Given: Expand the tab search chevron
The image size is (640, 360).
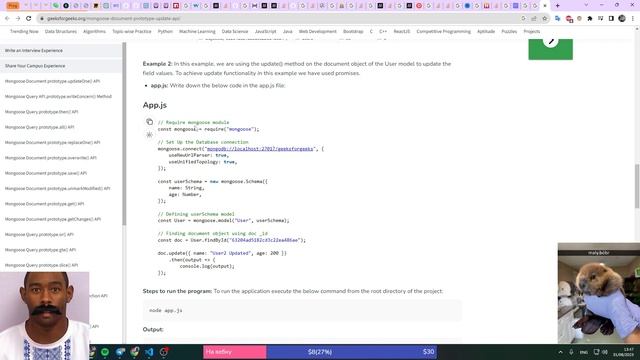Looking at the screenshot, I should [586, 5].
